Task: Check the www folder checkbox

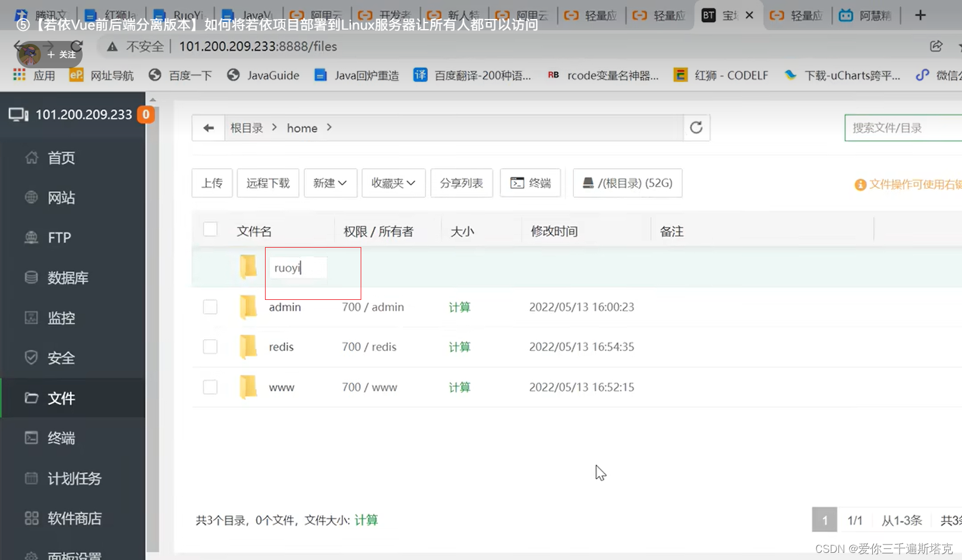Action: tap(210, 387)
